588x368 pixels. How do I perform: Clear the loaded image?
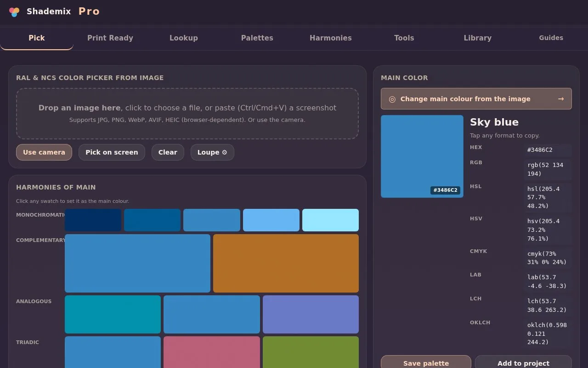[x=168, y=152]
